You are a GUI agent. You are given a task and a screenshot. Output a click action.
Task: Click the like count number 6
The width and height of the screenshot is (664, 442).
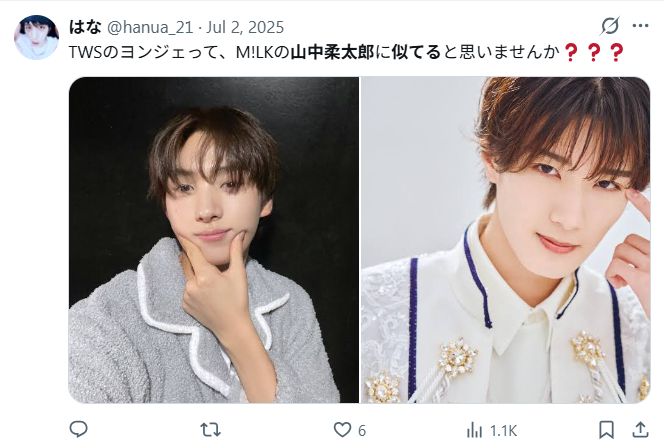tap(362, 431)
